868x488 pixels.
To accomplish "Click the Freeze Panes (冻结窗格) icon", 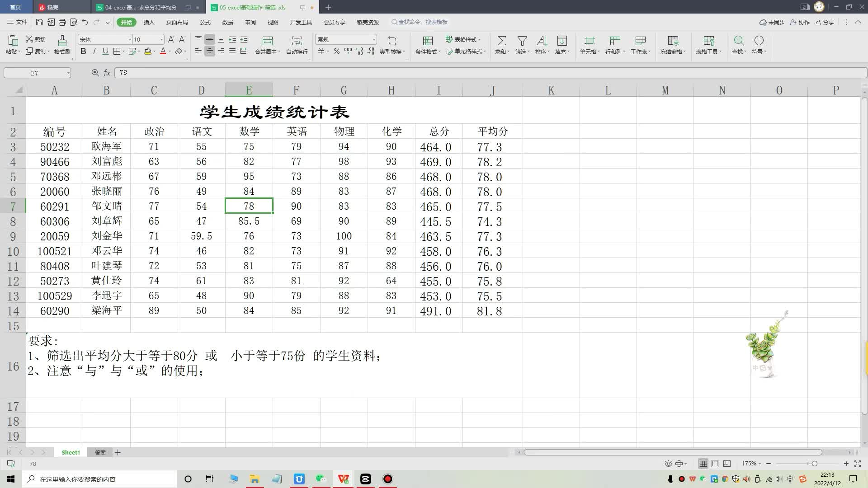I will pyautogui.click(x=673, y=41).
